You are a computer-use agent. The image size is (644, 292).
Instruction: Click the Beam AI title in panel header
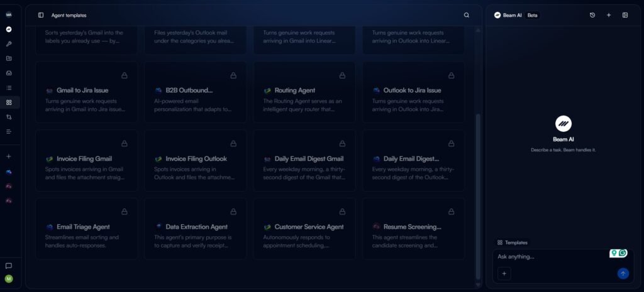pyautogui.click(x=512, y=15)
